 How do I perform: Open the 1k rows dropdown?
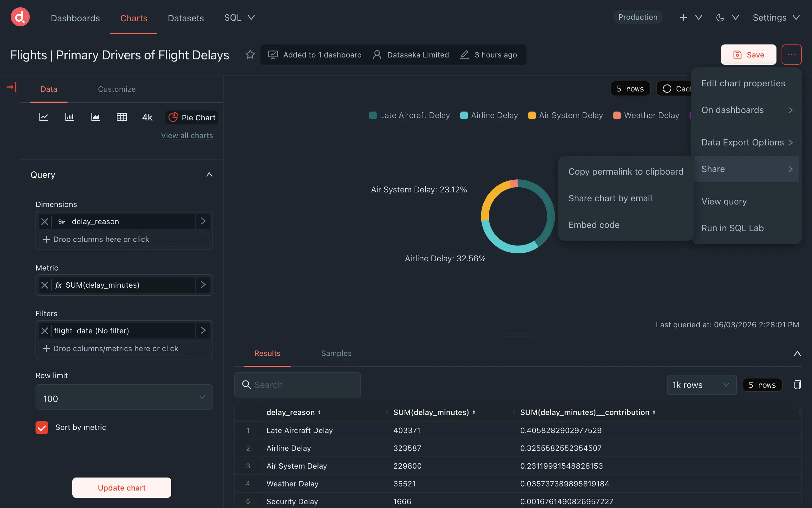point(701,385)
